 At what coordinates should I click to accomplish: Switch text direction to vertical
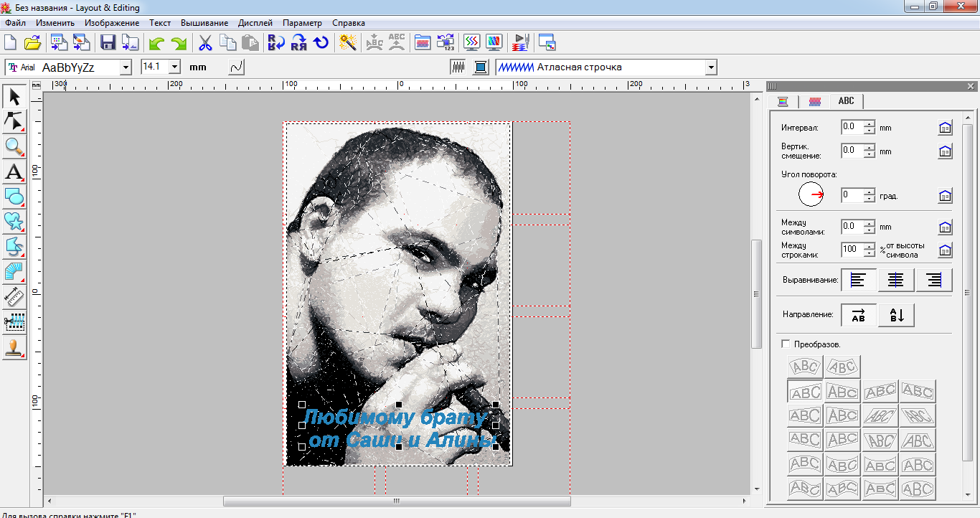(896, 315)
